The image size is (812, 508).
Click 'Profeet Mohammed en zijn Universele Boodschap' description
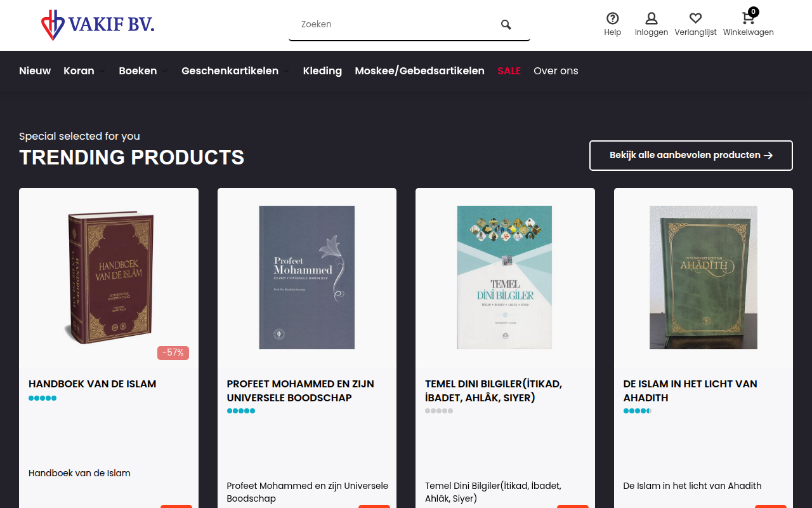[x=308, y=492]
